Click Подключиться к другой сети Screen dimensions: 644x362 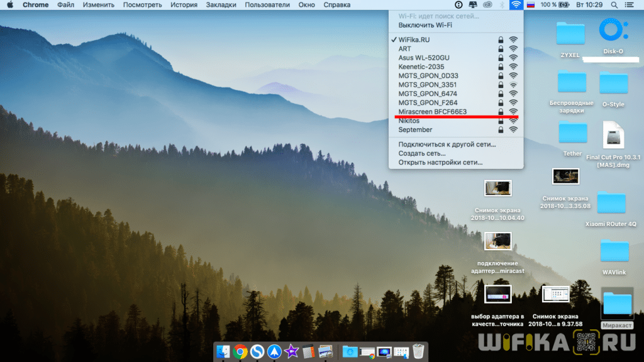pos(447,144)
